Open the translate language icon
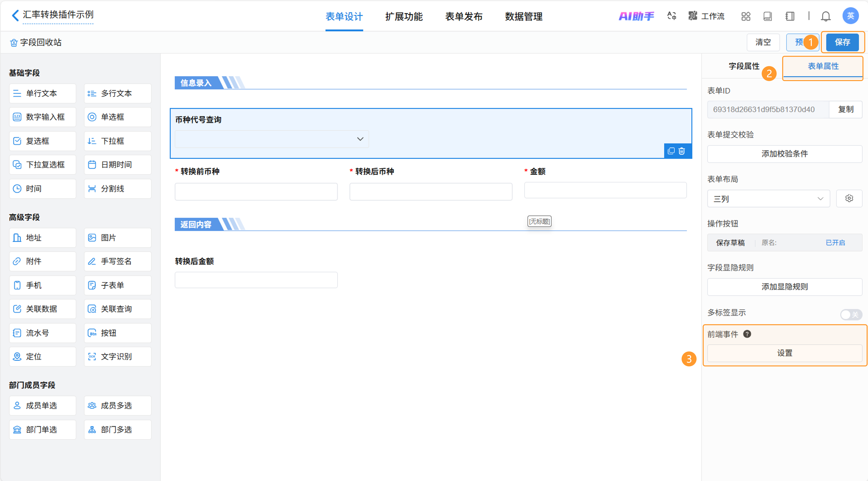The height and width of the screenshot is (481, 868). coord(672,16)
